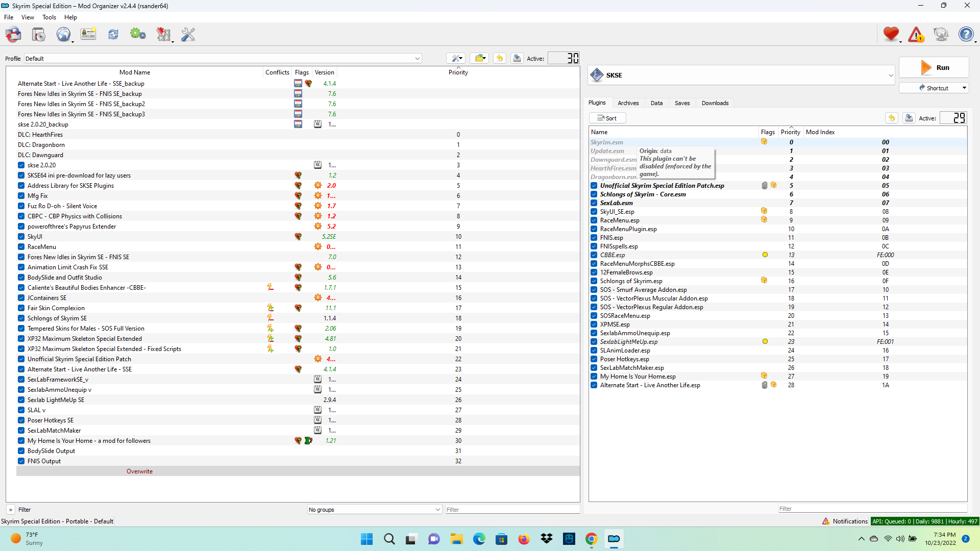Open the folder shortcuts dropdown
This screenshot has width=980, height=551.
pos(479,58)
